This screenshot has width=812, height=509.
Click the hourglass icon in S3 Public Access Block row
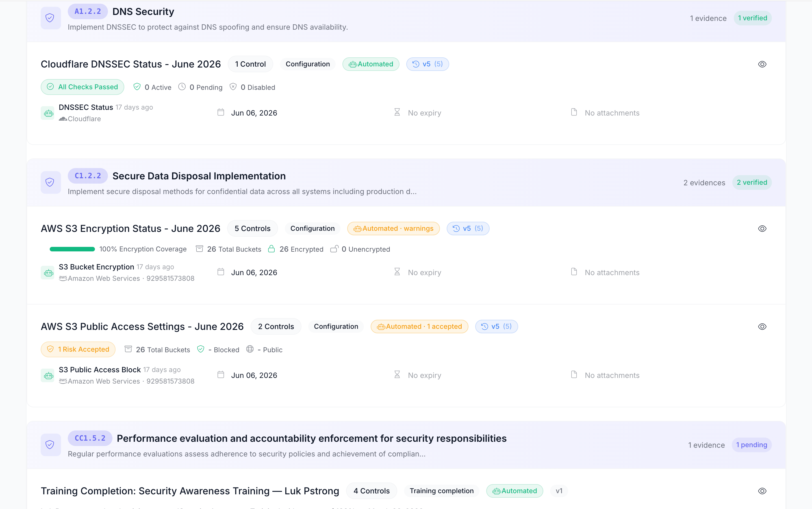(397, 374)
